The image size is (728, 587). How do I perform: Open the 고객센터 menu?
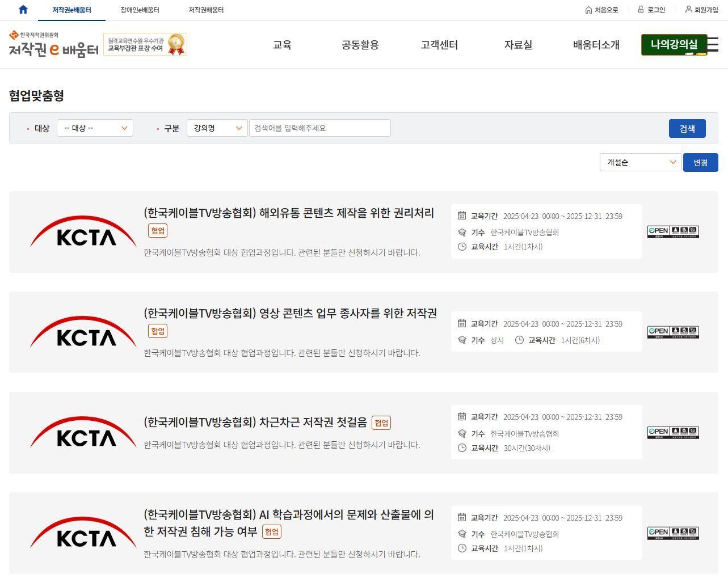pos(439,45)
